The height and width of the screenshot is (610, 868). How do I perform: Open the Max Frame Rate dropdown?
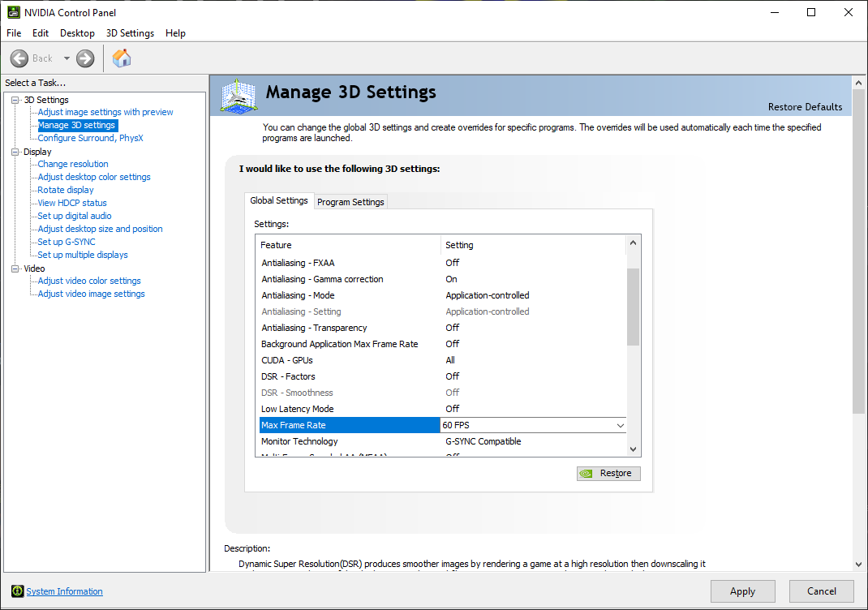tap(620, 425)
